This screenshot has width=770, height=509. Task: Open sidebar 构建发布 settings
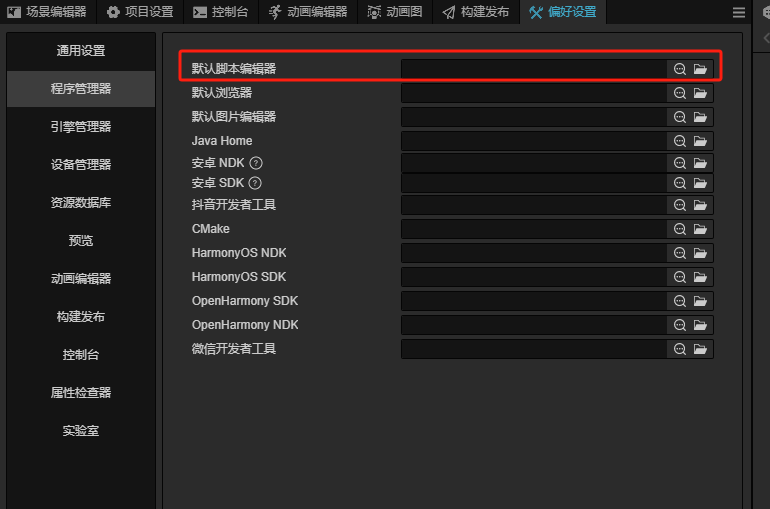point(81,317)
